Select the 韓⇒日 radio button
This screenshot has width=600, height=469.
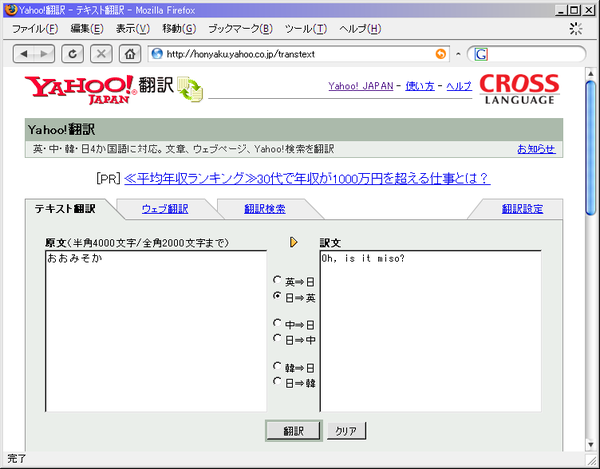(x=277, y=366)
